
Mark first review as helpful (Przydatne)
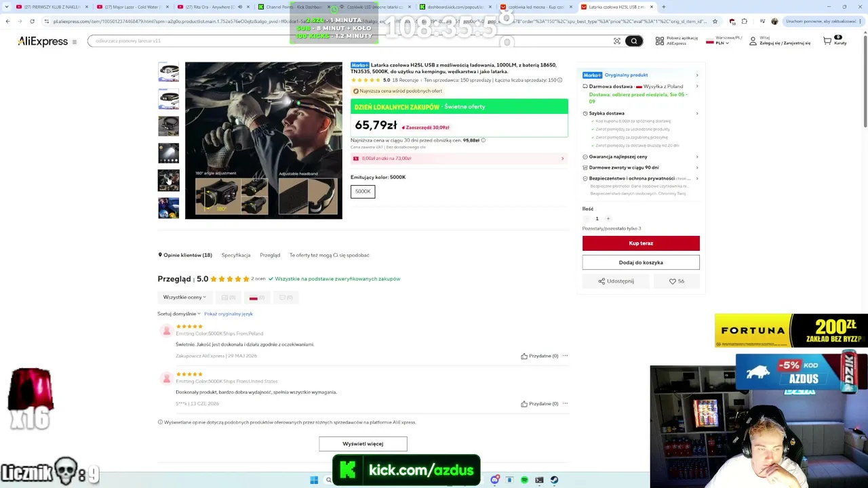(x=540, y=356)
